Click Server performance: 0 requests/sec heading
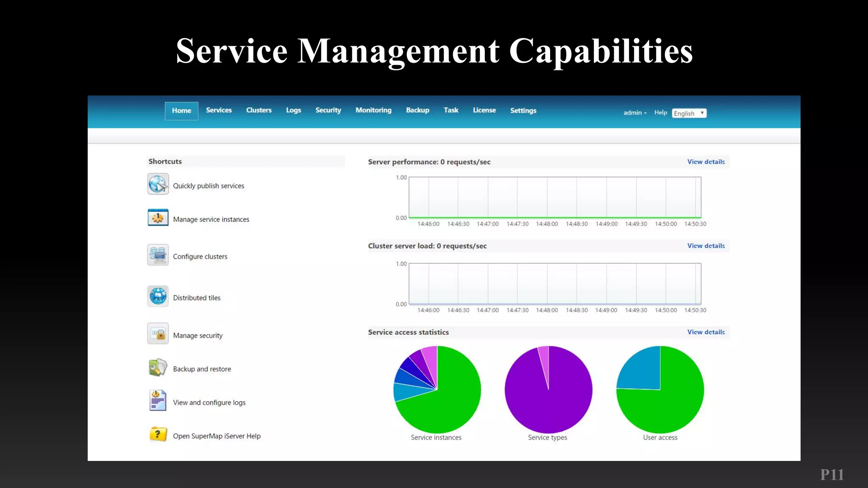Image resolution: width=868 pixels, height=488 pixels. [x=429, y=162]
